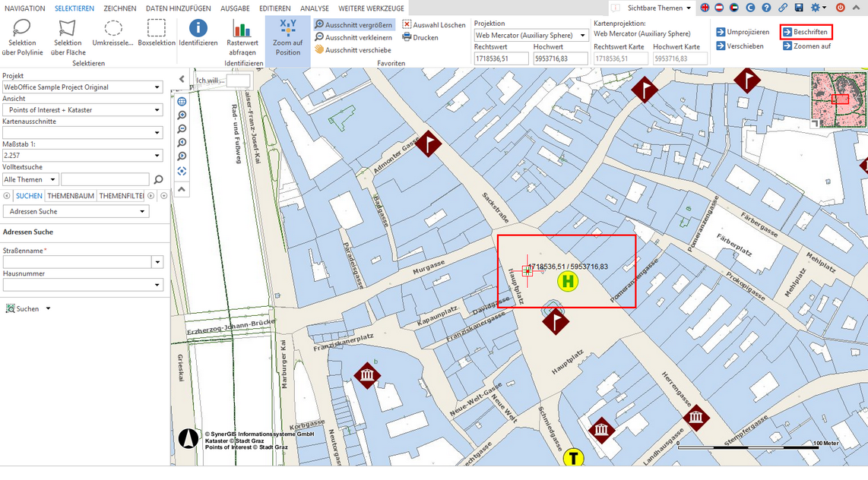
Task: Click the blue C copyright icon
Action: tap(751, 8)
